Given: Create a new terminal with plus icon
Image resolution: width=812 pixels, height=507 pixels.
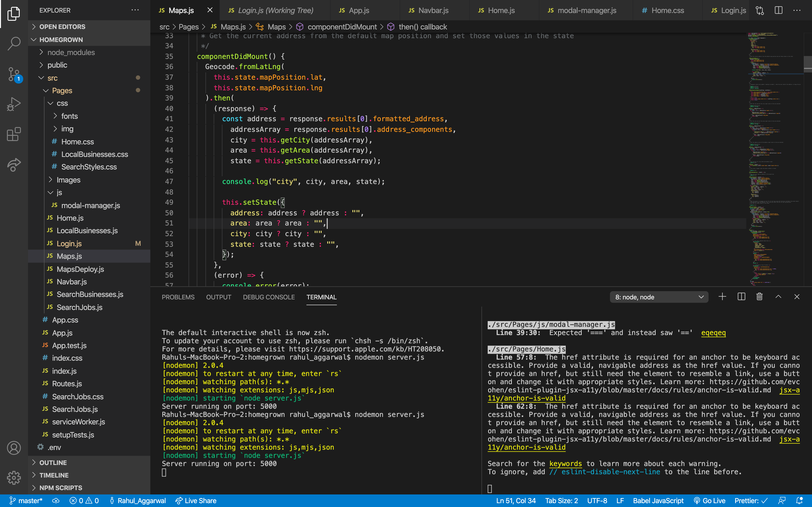Looking at the screenshot, I should click(722, 297).
